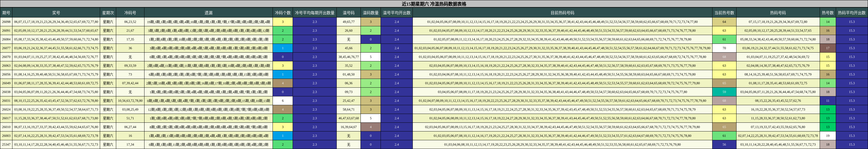Click period number 26010
This screenshot has height=149, width=868.
[6, 127]
